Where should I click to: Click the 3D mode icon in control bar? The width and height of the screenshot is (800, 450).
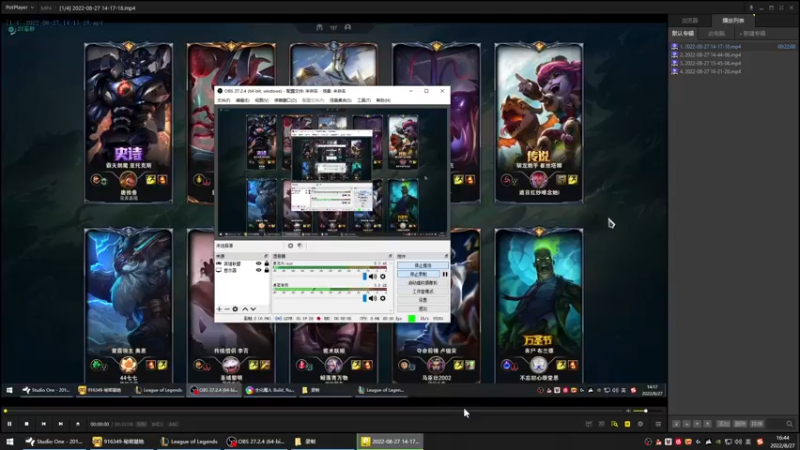[602, 424]
